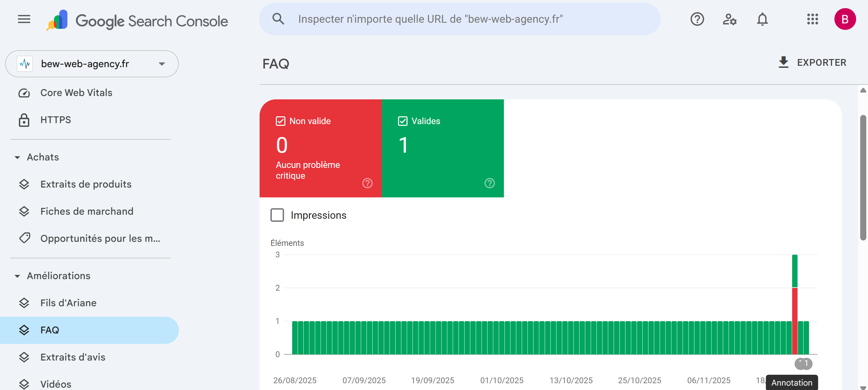The height and width of the screenshot is (390, 868).
Task: Click the Opportunités tag icon
Action: [x=25, y=238]
